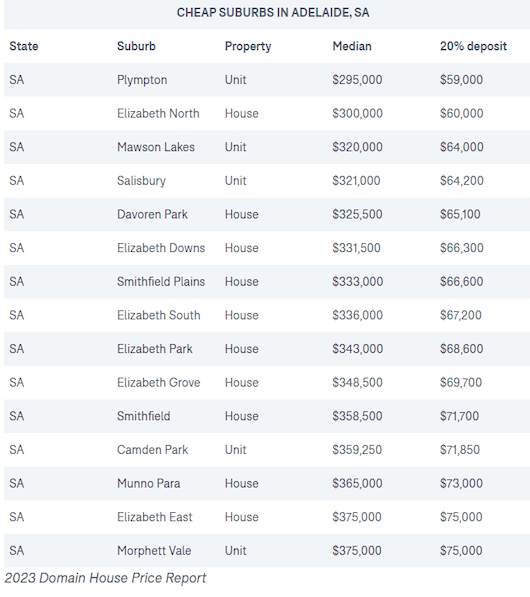530x597 pixels.
Task: Select the Plympton suburb cell
Action: click(x=142, y=80)
